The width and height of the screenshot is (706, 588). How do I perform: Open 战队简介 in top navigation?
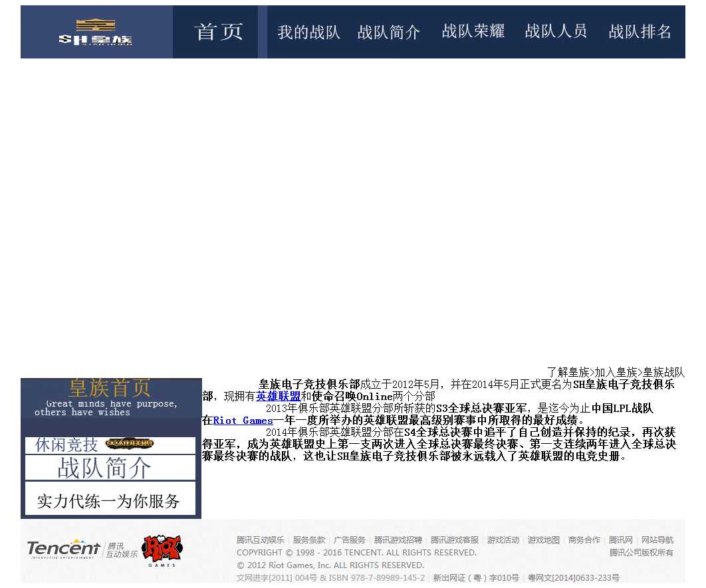tap(389, 32)
